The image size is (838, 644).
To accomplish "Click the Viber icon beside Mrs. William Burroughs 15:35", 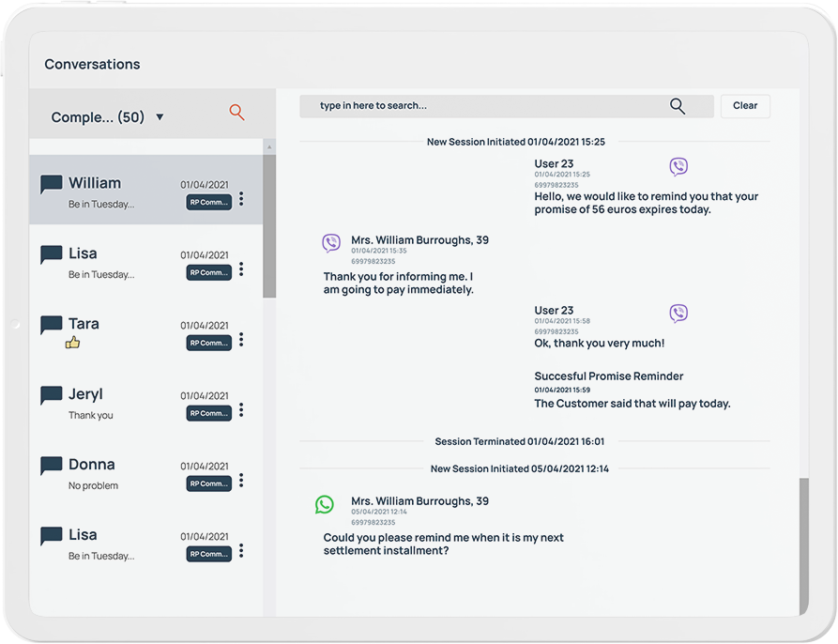I will coord(331,242).
